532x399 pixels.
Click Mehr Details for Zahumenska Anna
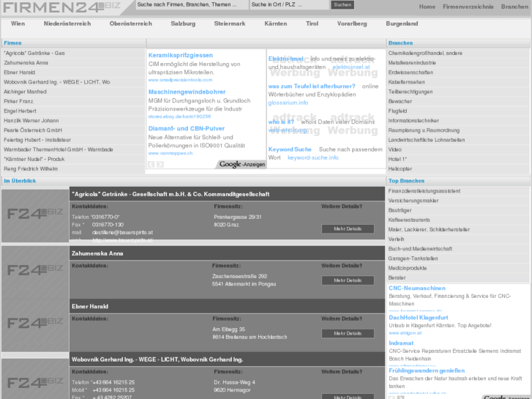point(348,280)
